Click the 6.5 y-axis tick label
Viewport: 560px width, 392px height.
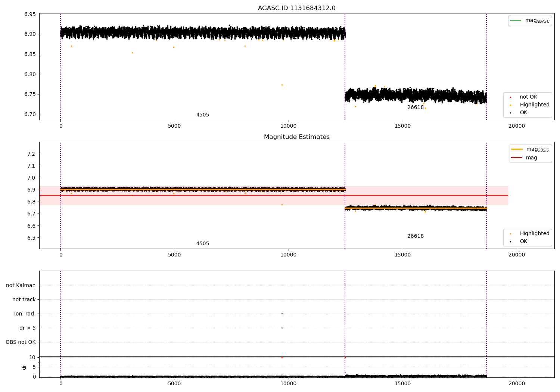(31, 238)
